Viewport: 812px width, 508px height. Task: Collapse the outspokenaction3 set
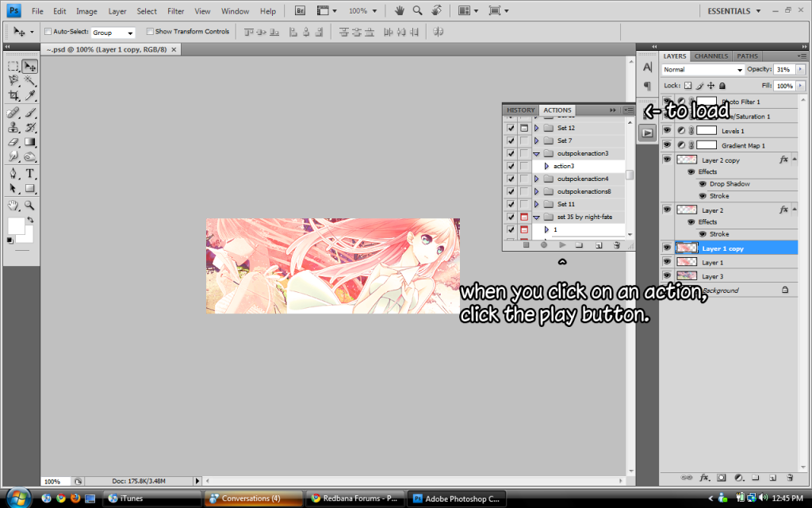[537, 154]
